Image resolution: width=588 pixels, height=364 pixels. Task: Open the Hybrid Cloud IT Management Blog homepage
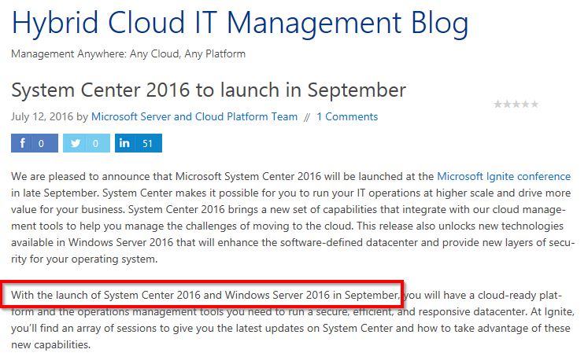coord(240,24)
